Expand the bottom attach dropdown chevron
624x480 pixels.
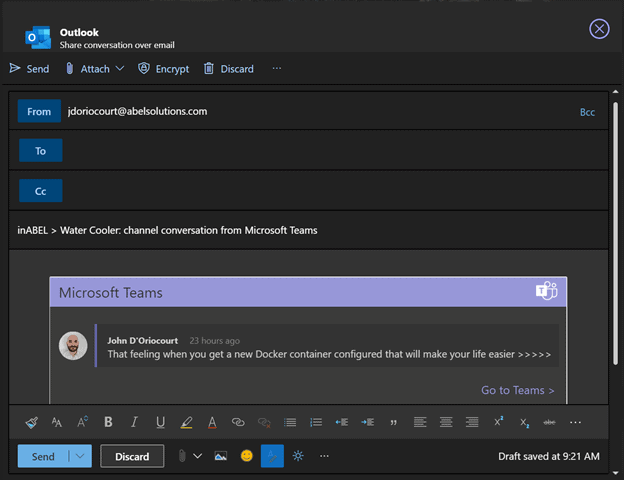pyautogui.click(x=197, y=456)
